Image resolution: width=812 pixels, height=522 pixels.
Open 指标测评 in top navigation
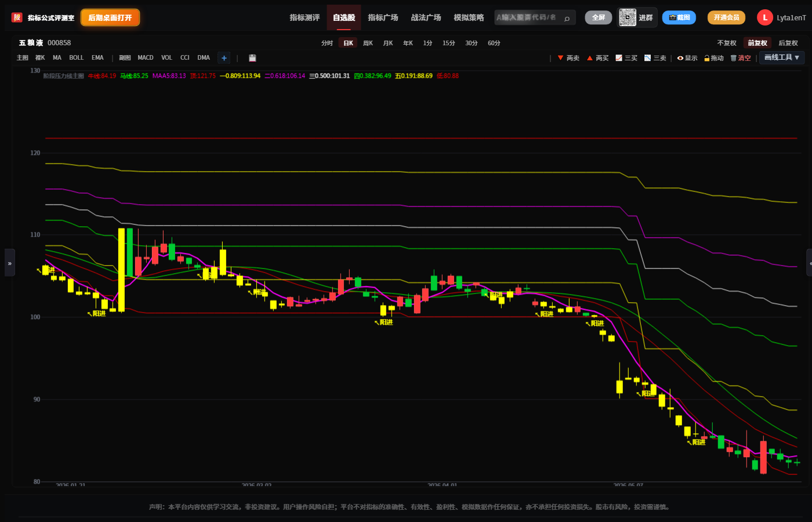pyautogui.click(x=304, y=17)
